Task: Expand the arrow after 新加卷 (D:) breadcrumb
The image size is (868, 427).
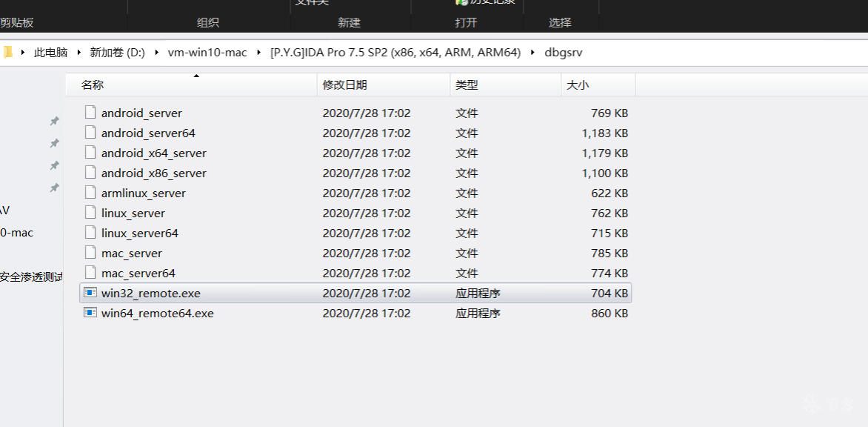Action: 156,53
